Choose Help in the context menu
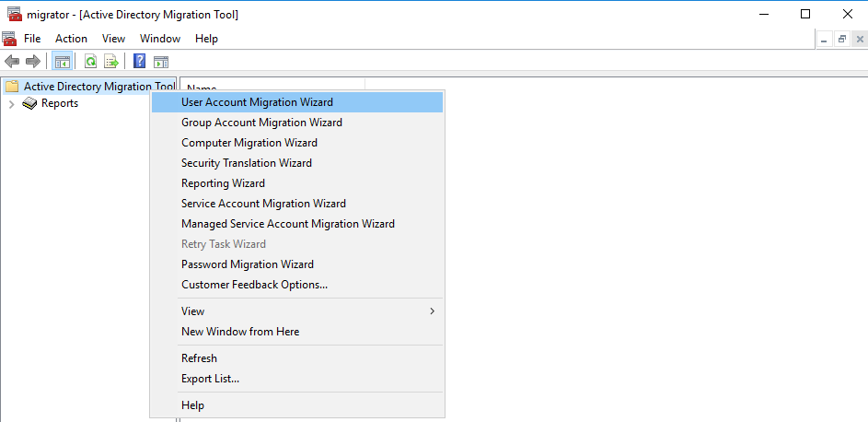This screenshot has height=422, width=868. point(297,406)
